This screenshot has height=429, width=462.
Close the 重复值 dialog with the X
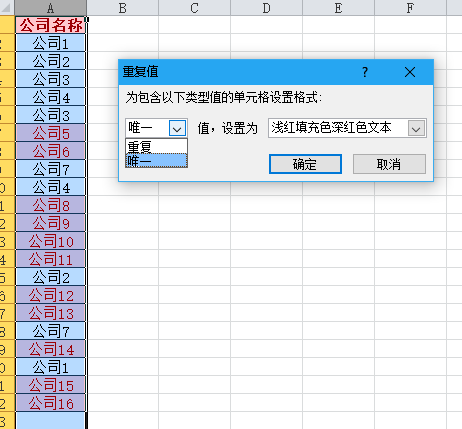coord(410,72)
